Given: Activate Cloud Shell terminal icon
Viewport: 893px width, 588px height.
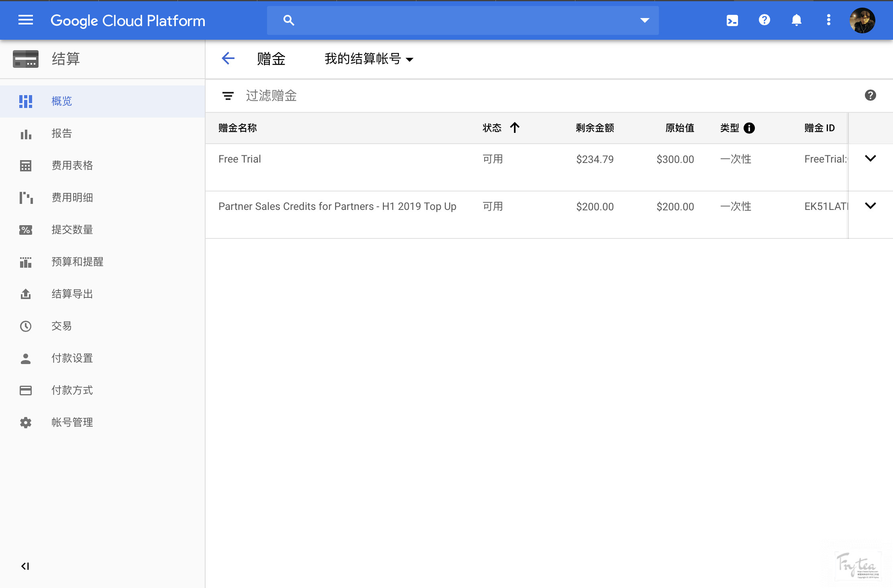Looking at the screenshot, I should pyautogui.click(x=732, y=20).
